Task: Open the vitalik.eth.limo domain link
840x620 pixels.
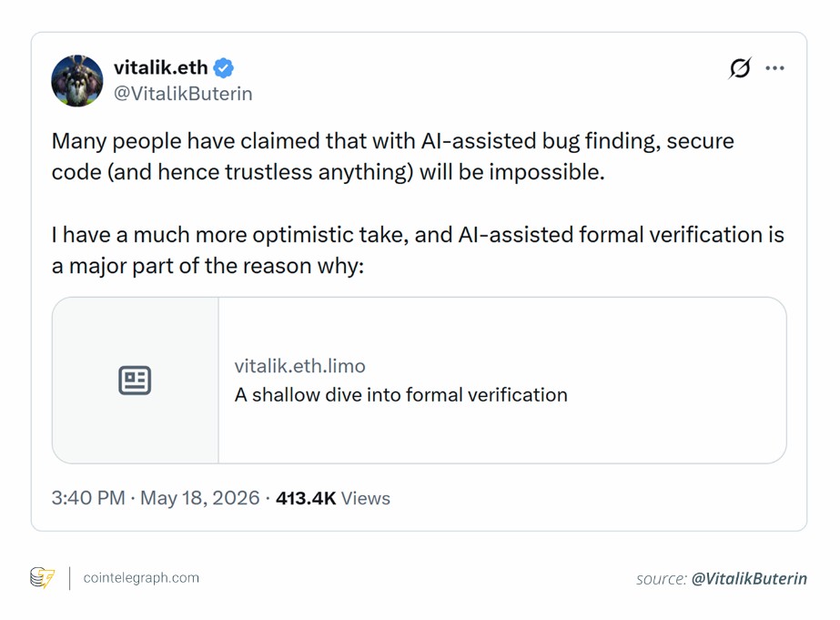Action: pyautogui.click(x=299, y=366)
